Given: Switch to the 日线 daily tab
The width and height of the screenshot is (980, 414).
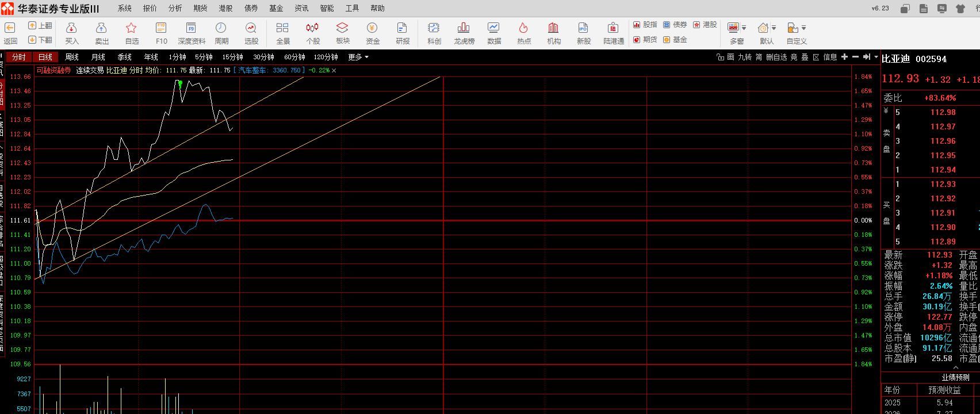Looking at the screenshot, I should pos(45,57).
